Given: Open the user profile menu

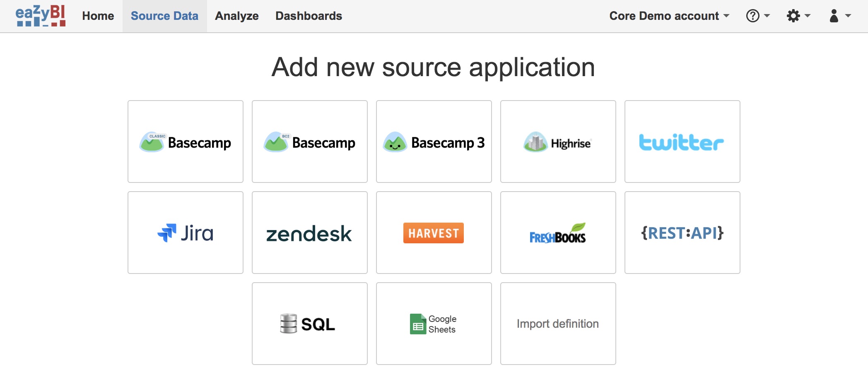Looking at the screenshot, I should 840,16.
